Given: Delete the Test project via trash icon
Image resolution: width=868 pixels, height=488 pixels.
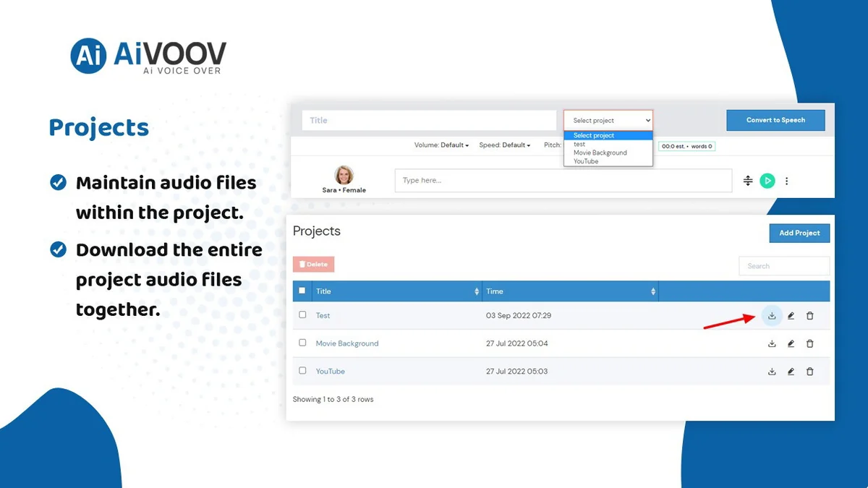Looking at the screenshot, I should [x=809, y=316].
